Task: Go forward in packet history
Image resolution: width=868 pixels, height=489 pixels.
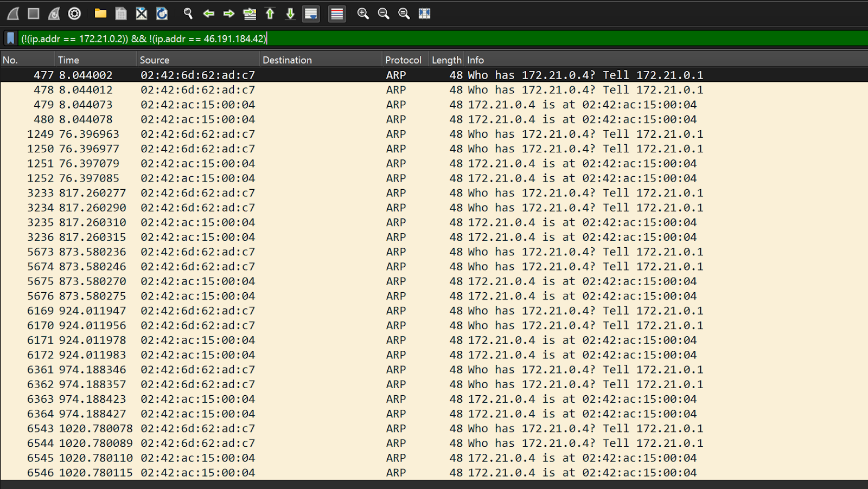Action: tap(229, 14)
